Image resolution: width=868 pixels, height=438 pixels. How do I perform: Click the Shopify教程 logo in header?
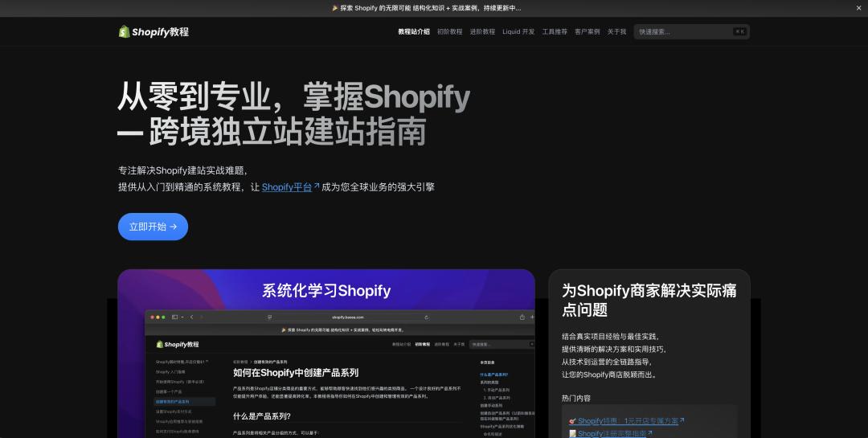pyautogui.click(x=154, y=31)
